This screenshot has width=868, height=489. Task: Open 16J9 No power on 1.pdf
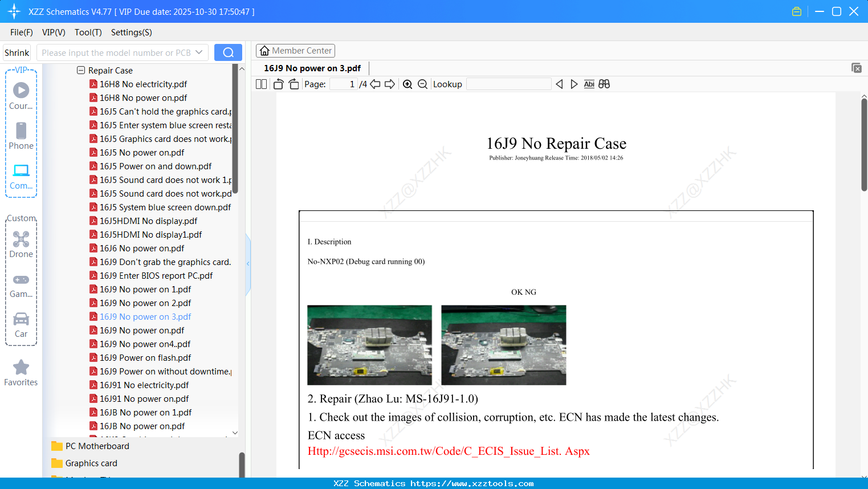pos(145,290)
